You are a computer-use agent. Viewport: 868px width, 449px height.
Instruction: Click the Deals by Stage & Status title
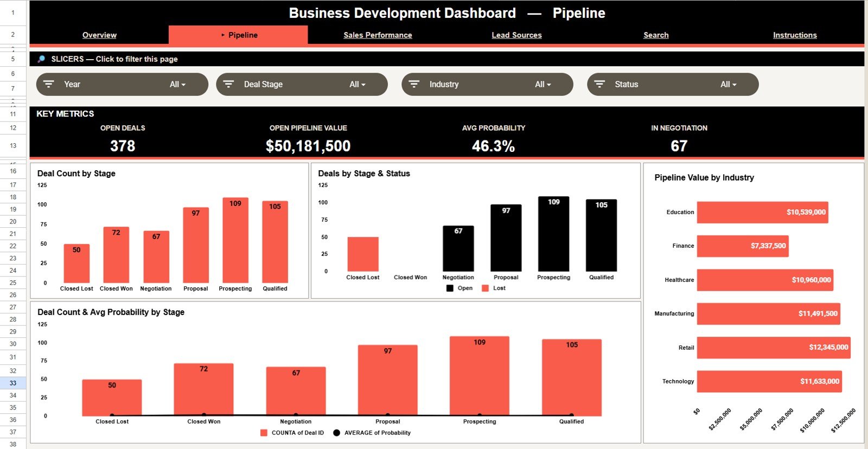pos(364,174)
